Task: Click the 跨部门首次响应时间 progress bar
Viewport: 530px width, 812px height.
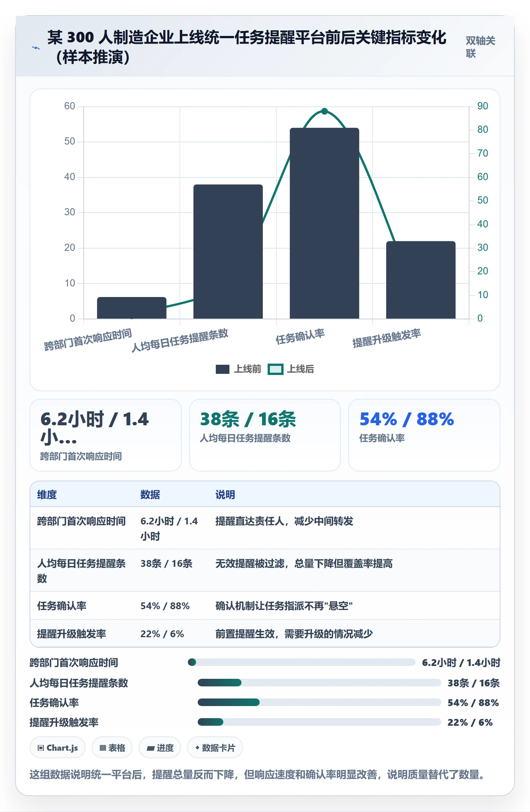Action: (x=302, y=662)
